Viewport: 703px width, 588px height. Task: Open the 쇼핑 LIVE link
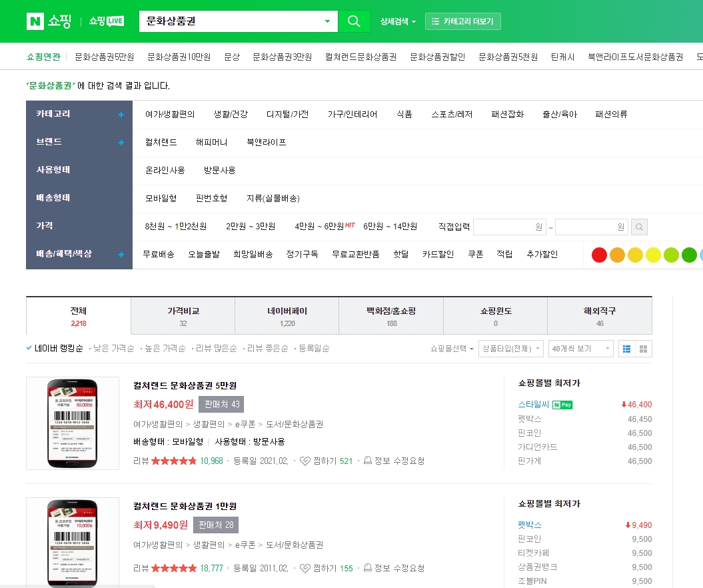tap(106, 21)
